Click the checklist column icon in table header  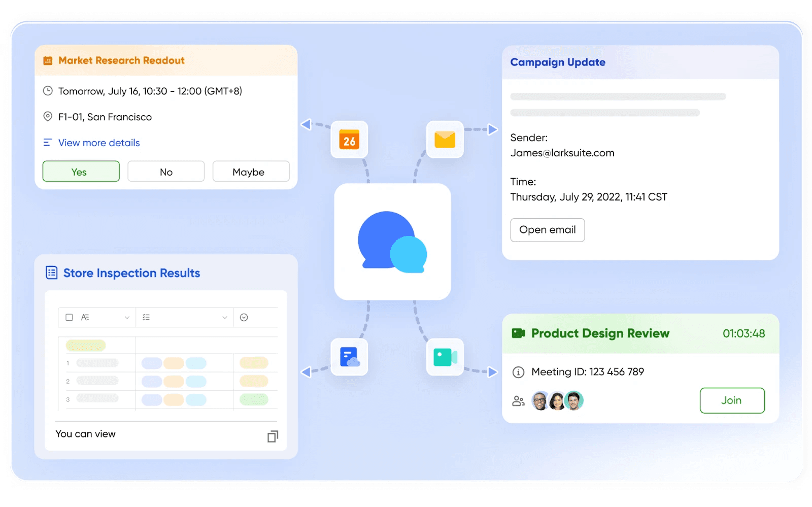(146, 317)
